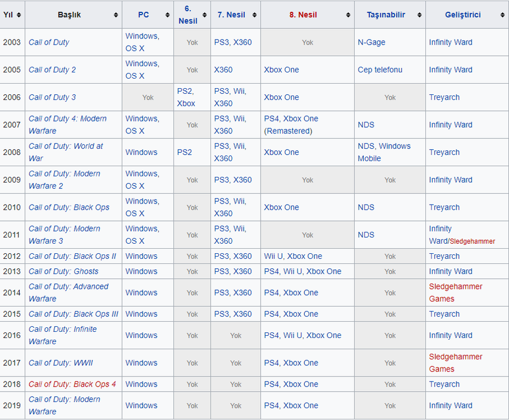
Task: Open Sledgehammer Games link in WWII row
Action: pyautogui.click(x=455, y=363)
